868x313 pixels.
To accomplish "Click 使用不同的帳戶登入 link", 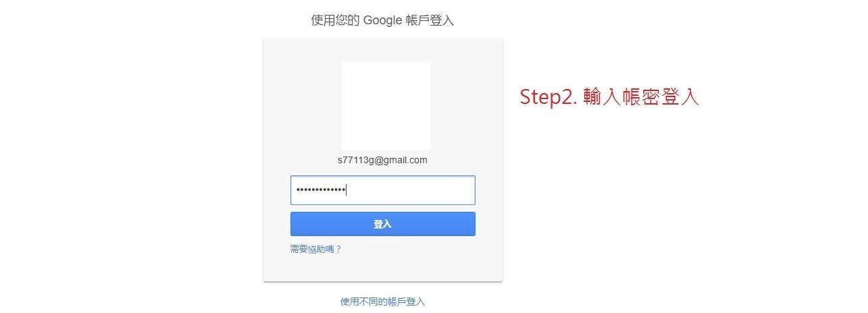I will 382,302.
